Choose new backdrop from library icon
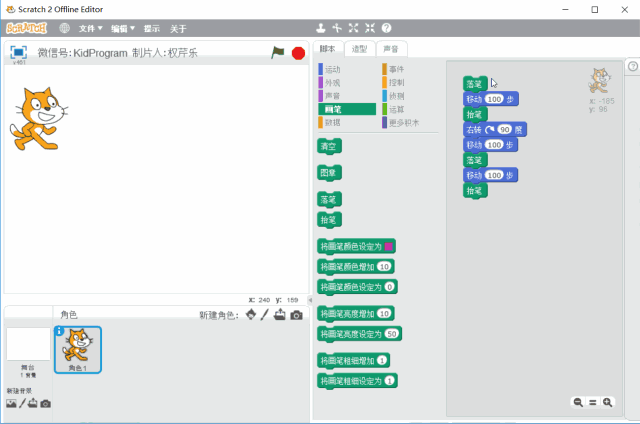Screen dimensions: 640x424 click(x=10, y=403)
